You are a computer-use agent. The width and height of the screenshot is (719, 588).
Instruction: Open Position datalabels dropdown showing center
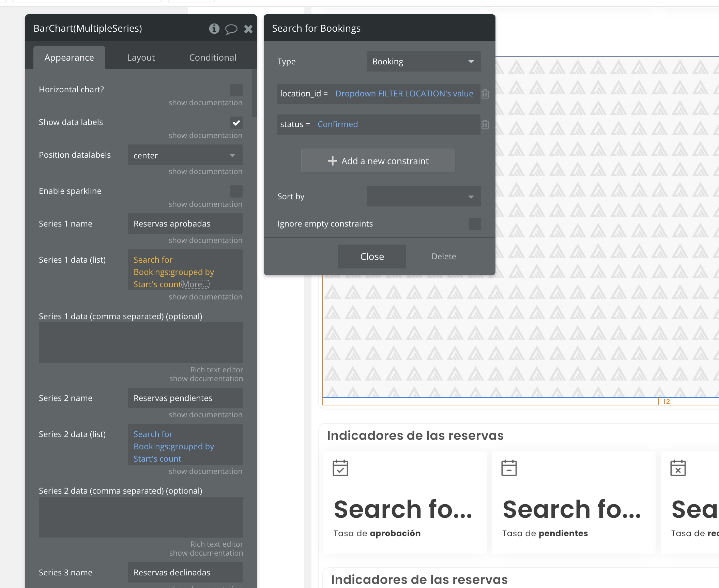click(x=185, y=155)
